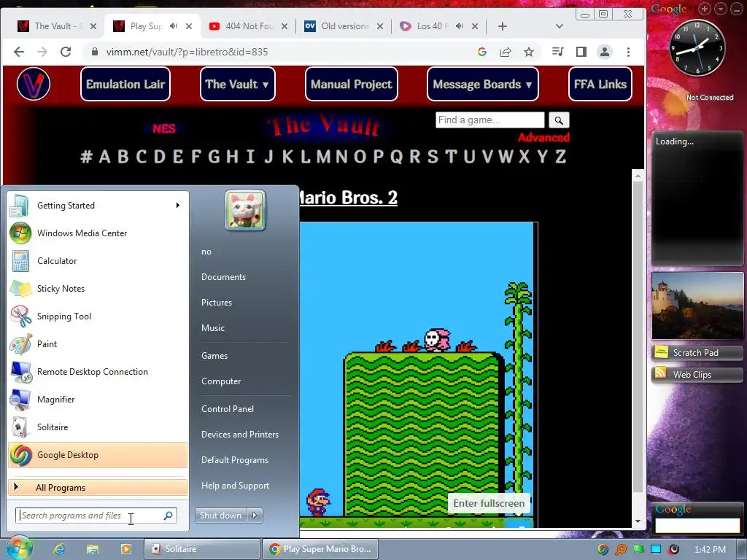747x560 pixels.
Task: Open Chrome profile avatar
Action: tap(605, 52)
